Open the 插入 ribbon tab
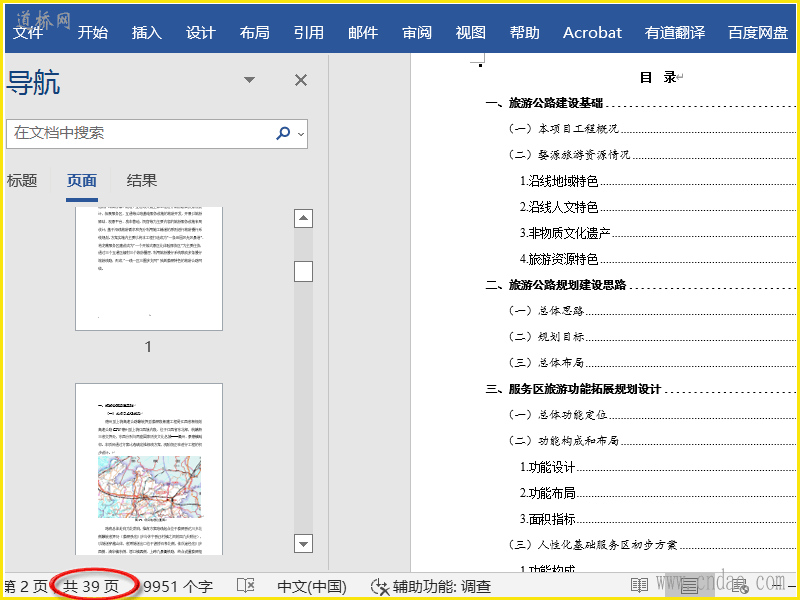This screenshot has width=800, height=600. 147,33
